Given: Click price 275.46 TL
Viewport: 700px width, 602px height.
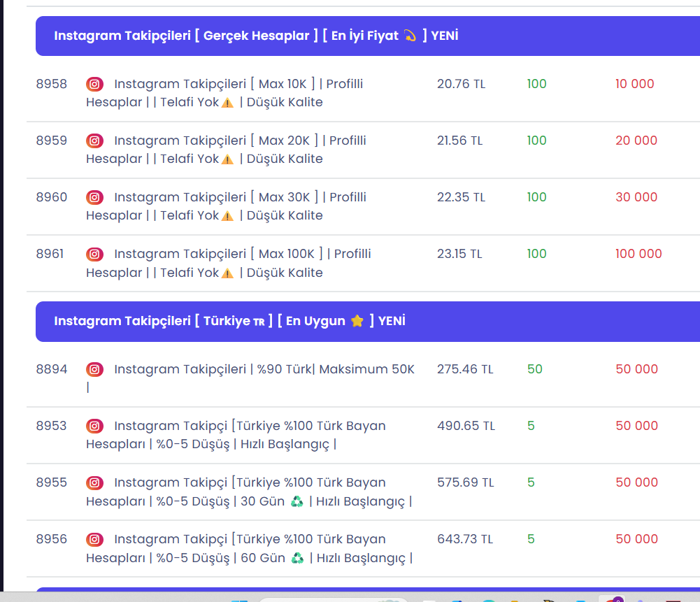Looking at the screenshot, I should tap(465, 369).
